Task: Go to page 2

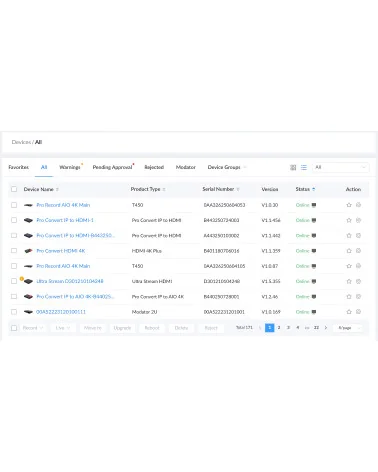Action: pyautogui.click(x=279, y=328)
